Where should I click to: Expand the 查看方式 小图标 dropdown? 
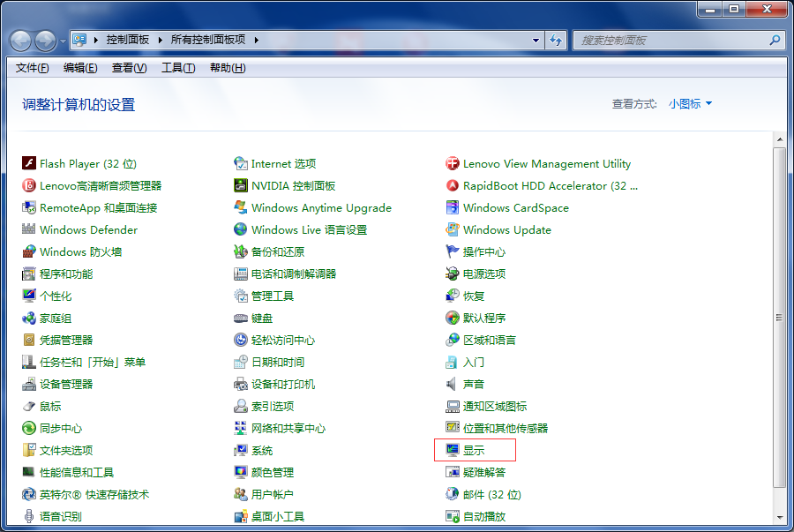[690, 103]
